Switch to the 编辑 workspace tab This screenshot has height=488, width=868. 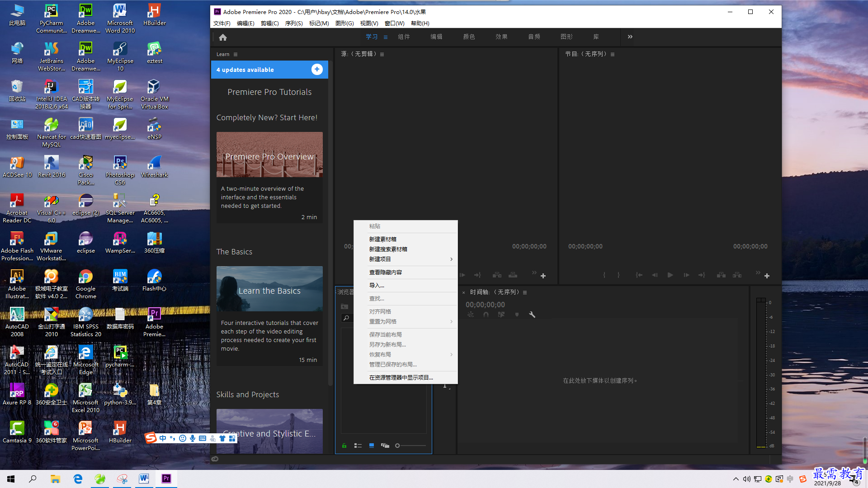436,37
